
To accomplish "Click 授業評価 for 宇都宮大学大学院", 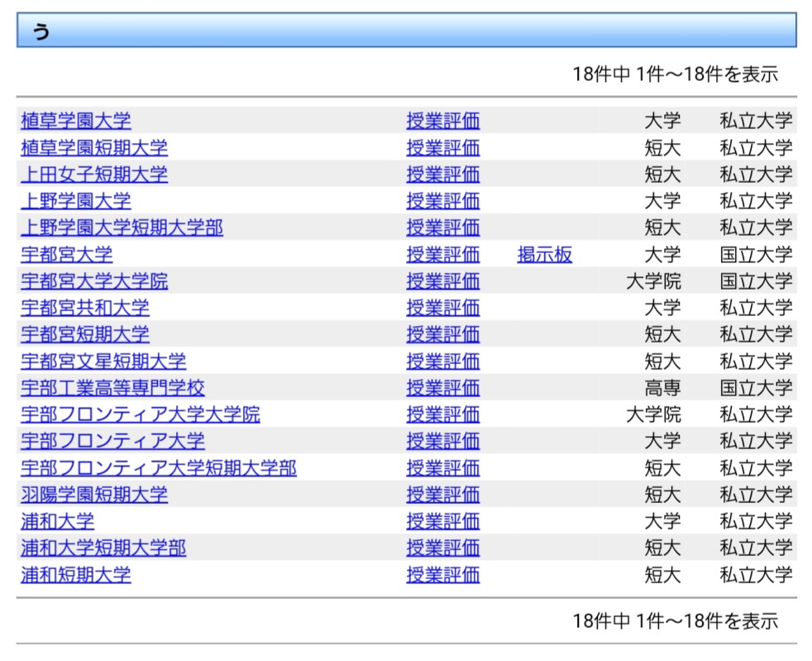I will pyautogui.click(x=442, y=281).
